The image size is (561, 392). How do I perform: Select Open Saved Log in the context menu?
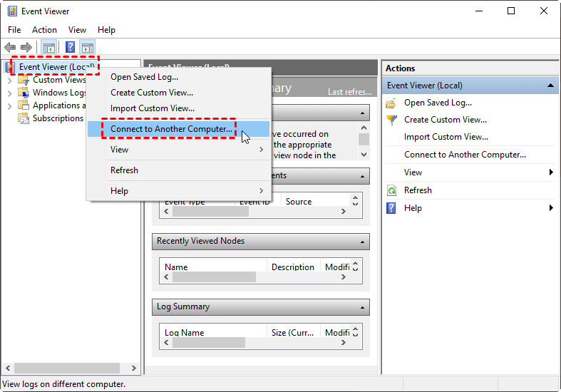pos(144,77)
